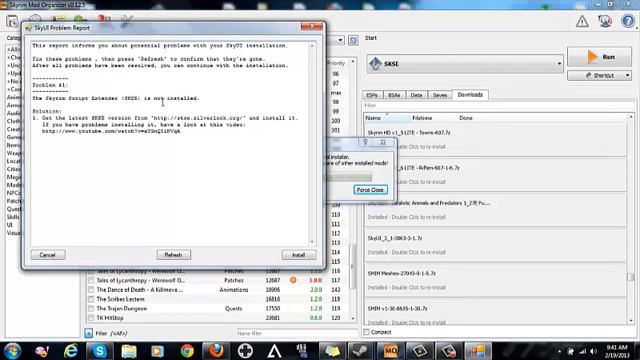Click the mod list scroll-down arrow

click(353, 318)
